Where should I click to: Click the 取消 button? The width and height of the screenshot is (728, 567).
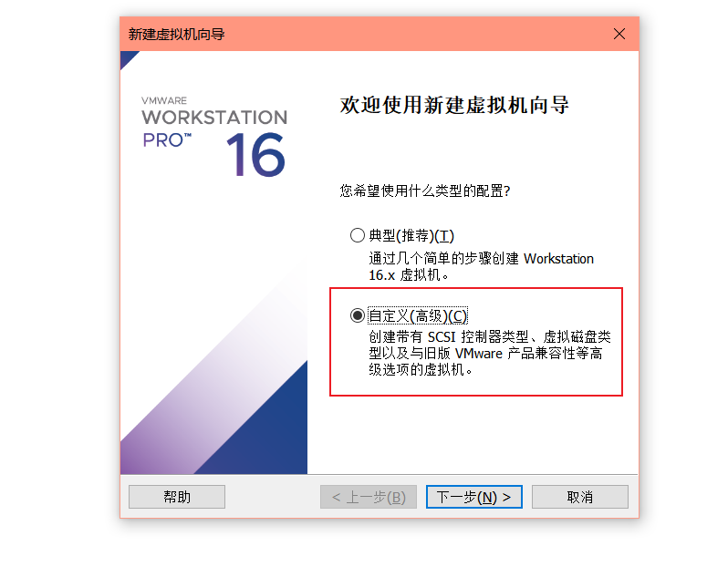(580, 497)
